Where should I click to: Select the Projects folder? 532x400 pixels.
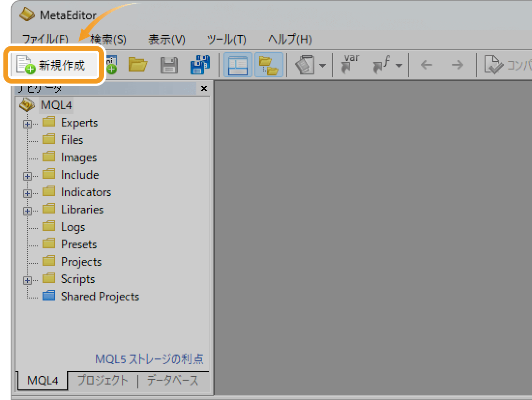pyautogui.click(x=81, y=262)
